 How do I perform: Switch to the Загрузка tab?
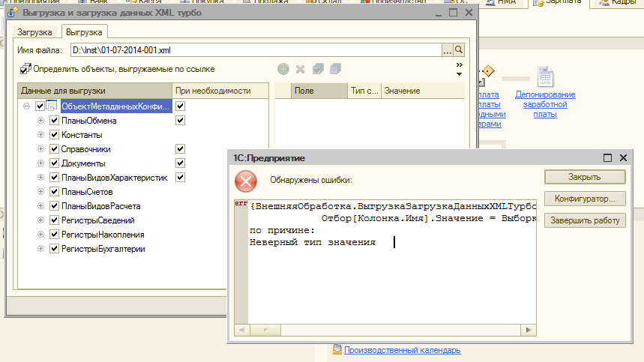tap(34, 31)
